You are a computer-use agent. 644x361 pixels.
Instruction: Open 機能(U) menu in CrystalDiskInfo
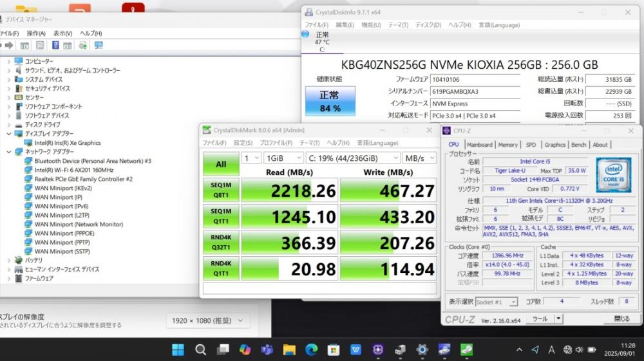pos(372,25)
